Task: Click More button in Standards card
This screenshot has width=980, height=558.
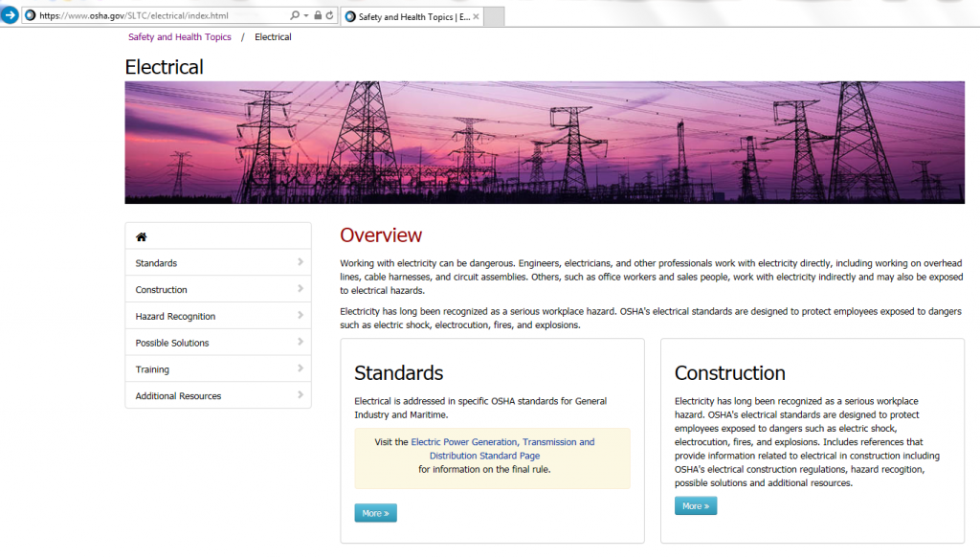Action: pos(375,513)
